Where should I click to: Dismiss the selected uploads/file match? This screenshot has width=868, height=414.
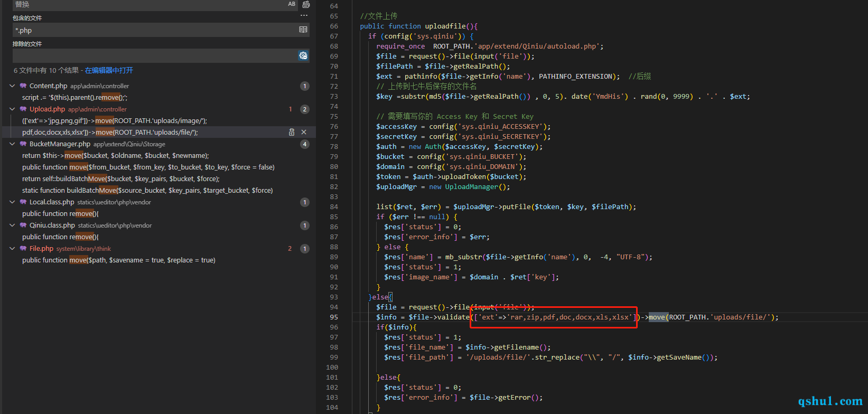[x=304, y=132]
